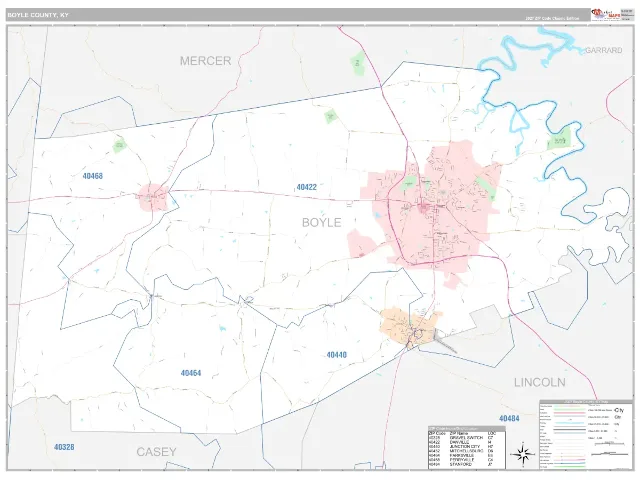
Task: Select STANFORD row in ZIP table
Action: [x=467, y=464]
